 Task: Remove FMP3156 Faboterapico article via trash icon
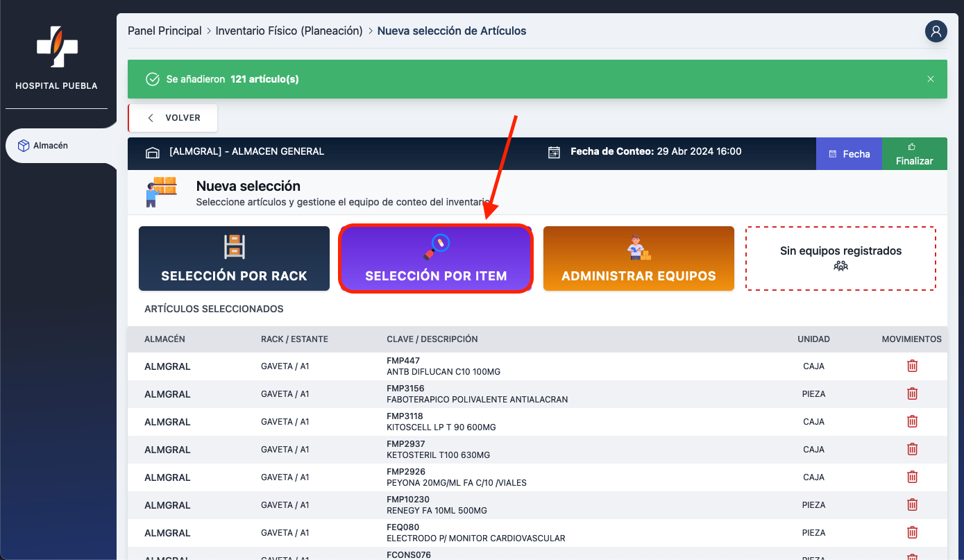[x=912, y=393]
